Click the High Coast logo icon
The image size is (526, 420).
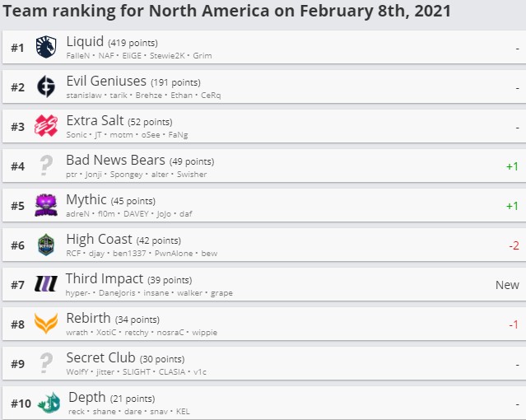point(46,245)
